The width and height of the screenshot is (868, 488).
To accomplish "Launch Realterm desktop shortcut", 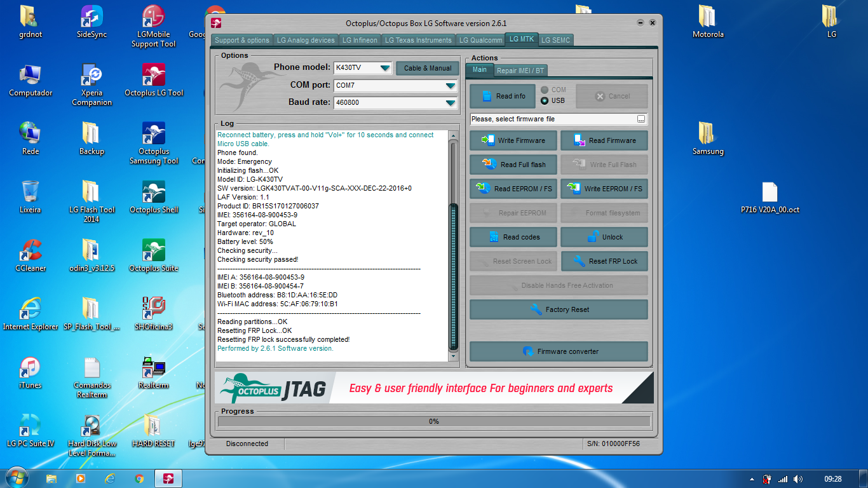I will [153, 373].
